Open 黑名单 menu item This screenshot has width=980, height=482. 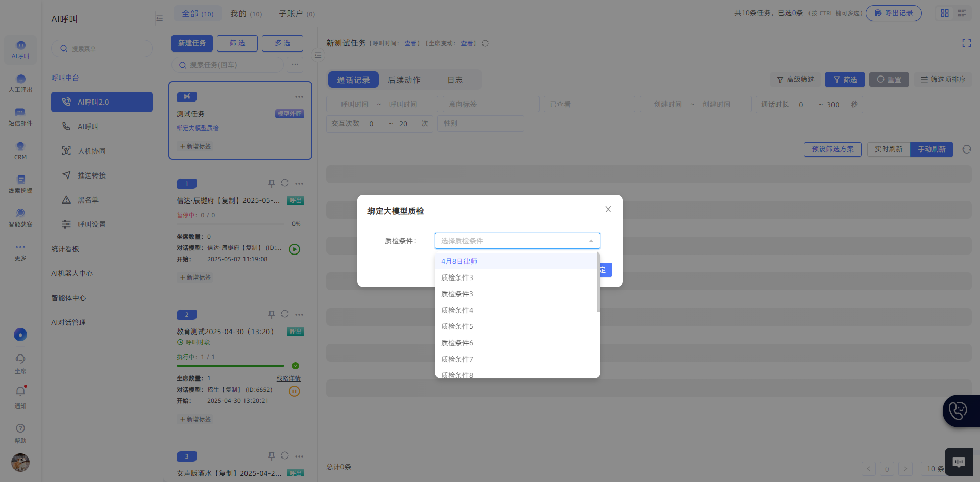[102, 200]
